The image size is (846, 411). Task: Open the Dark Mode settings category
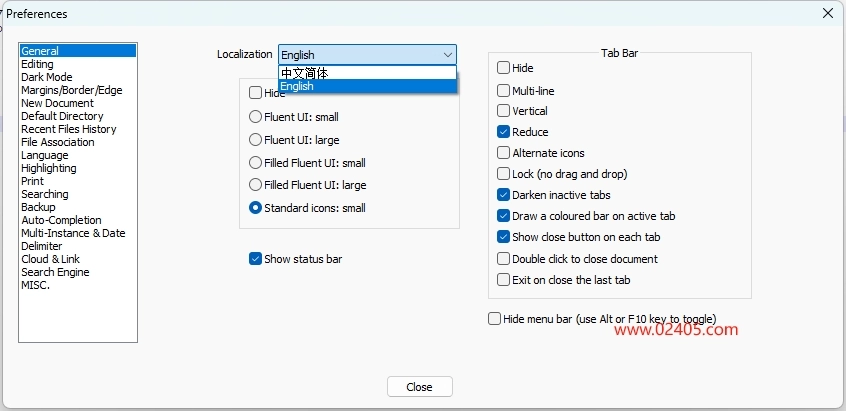(x=47, y=77)
